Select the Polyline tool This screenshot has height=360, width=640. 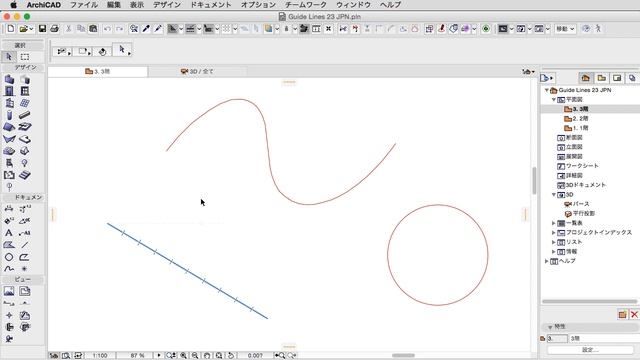click(x=25, y=257)
